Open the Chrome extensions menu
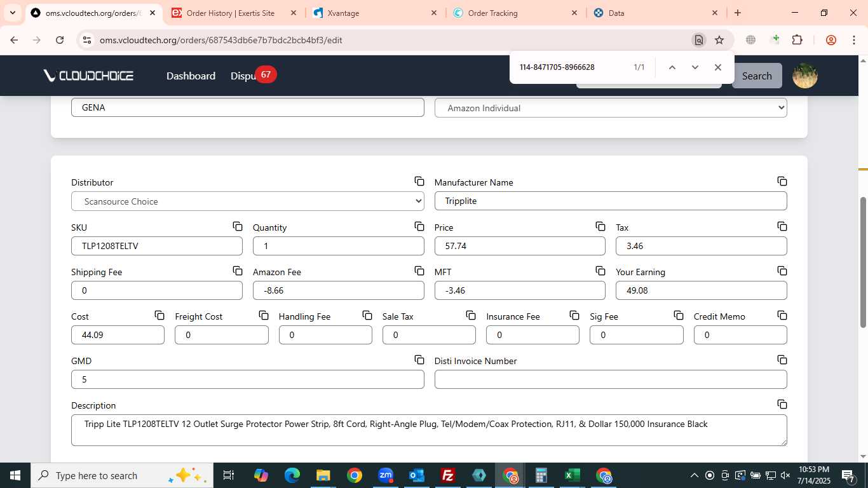This screenshot has width=868, height=488. (797, 40)
